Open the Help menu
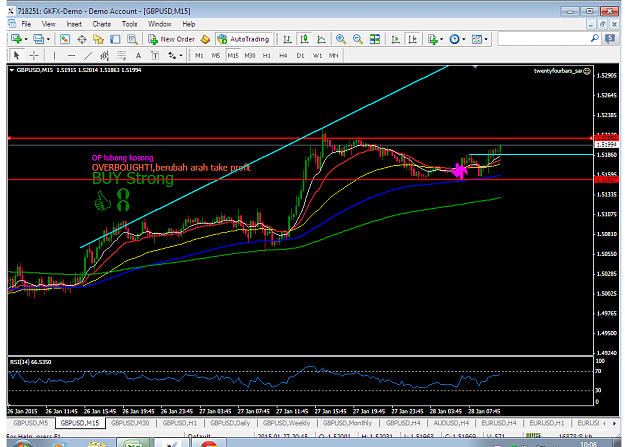Image resolution: width=625 pixels, height=447 pixels. [189, 24]
